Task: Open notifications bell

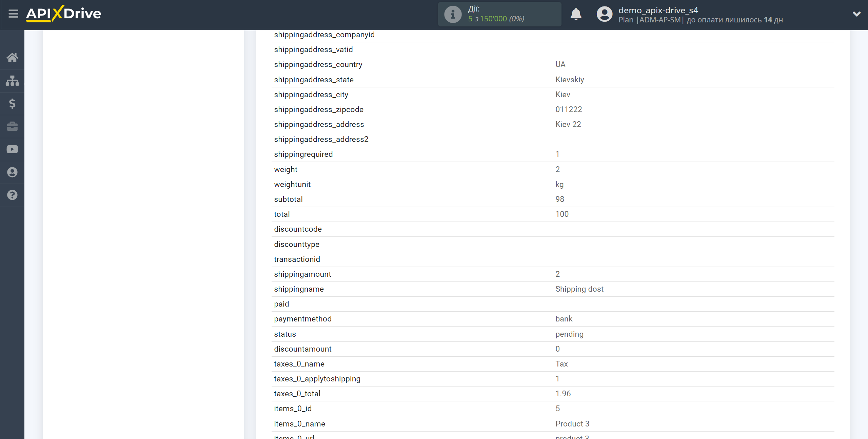Action: coord(576,14)
